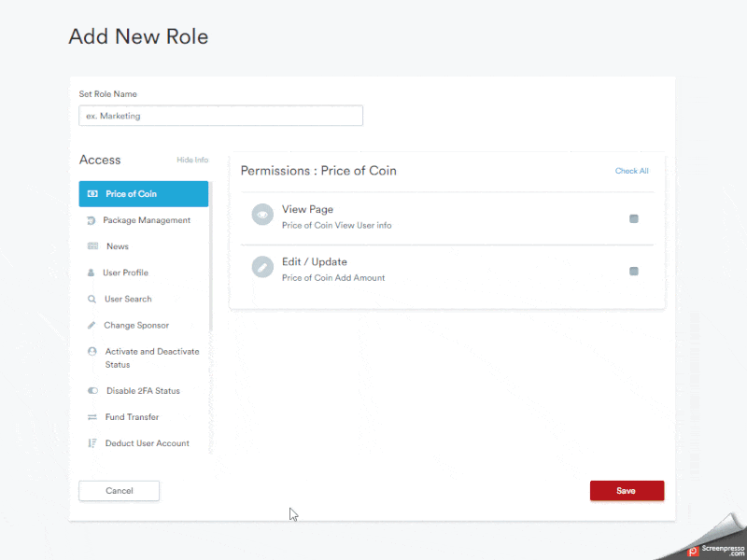Click the Fund Transfer arrows icon
This screenshot has width=747, height=560.
point(92,417)
